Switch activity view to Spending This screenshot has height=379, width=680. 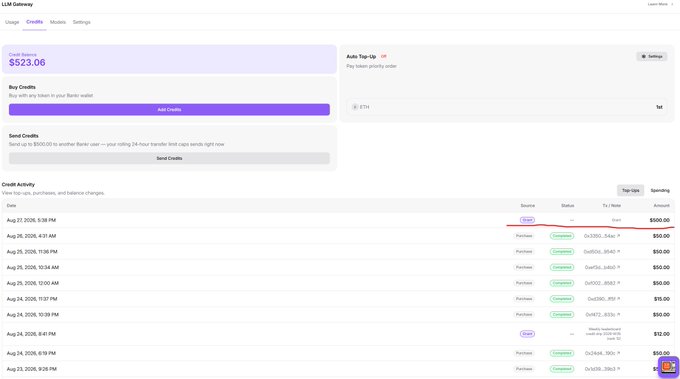pos(660,190)
